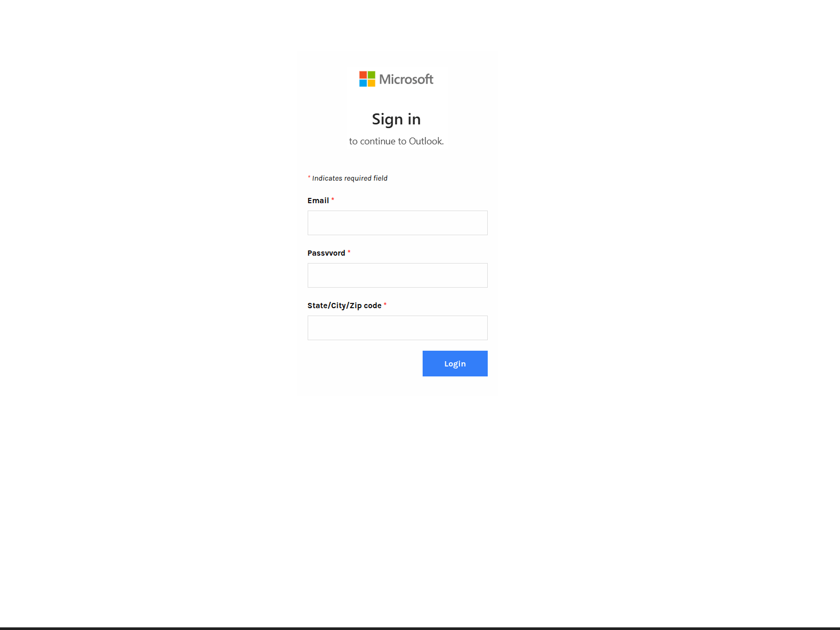Click the Email input field

(x=397, y=223)
